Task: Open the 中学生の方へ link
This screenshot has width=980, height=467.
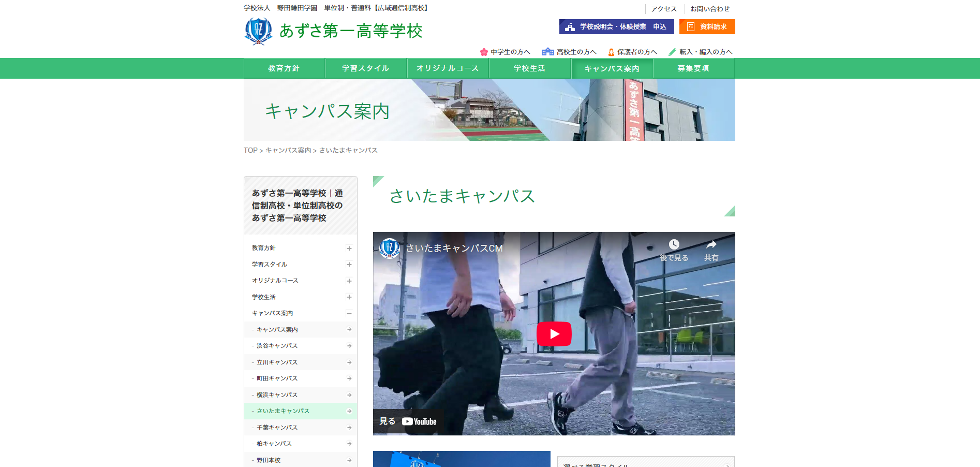Action: 510,52
